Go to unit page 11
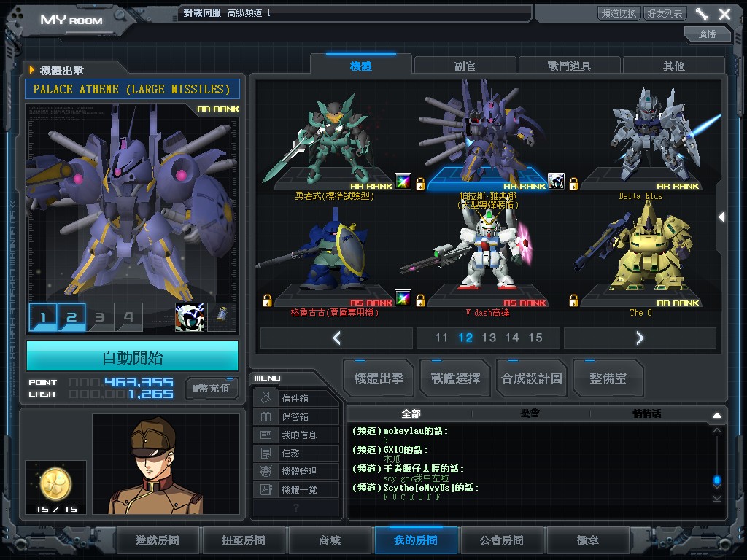The width and height of the screenshot is (747, 560). point(441,338)
